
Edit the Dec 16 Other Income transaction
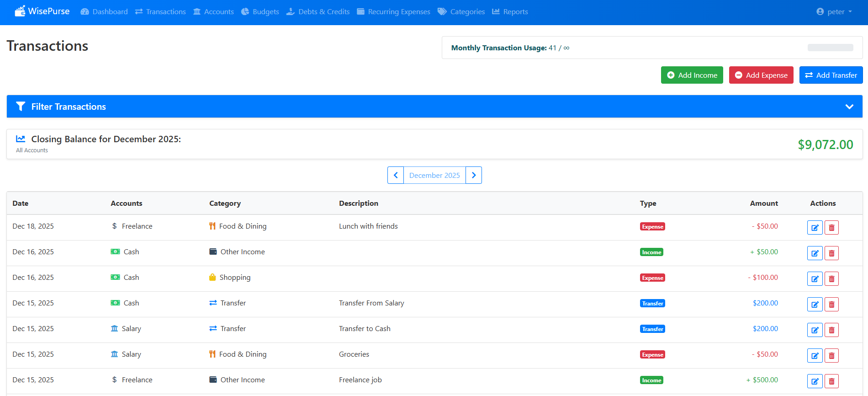(x=815, y=253)
